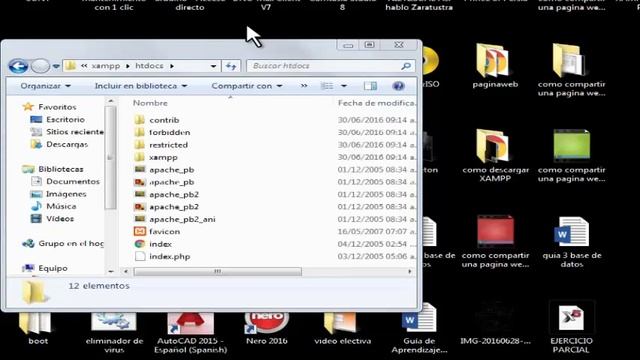Viewport: 640px width, 360px height.
Task: Open Imágenes library
Action: (66, 194)
